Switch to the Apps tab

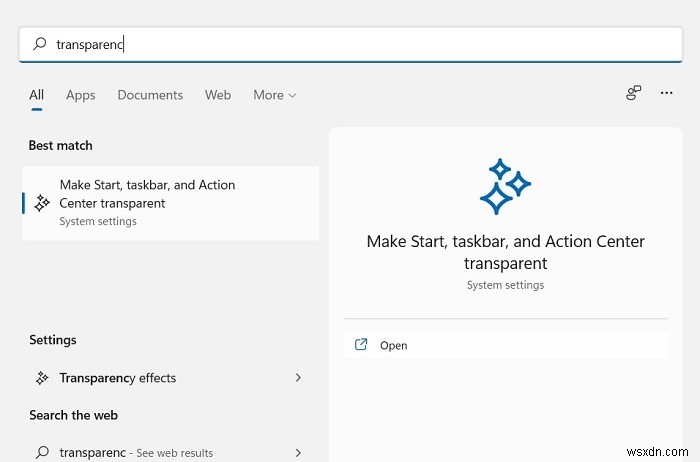point(81,95)
